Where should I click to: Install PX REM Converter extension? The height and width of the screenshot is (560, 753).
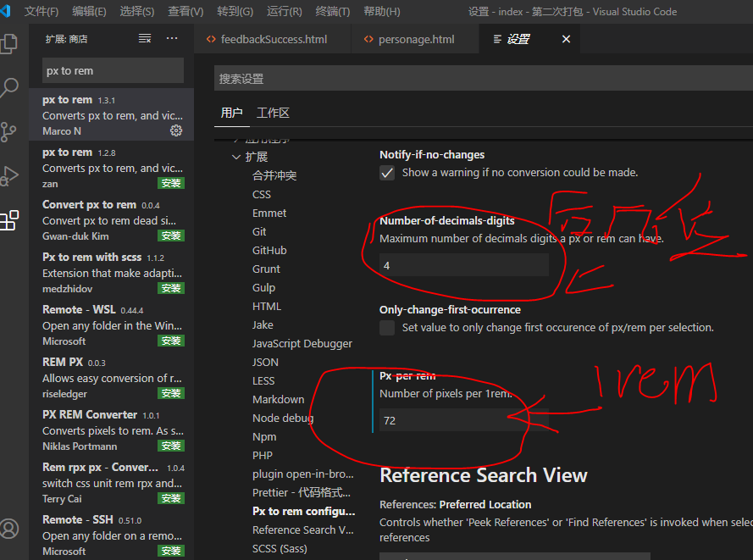tap(171, 446)
